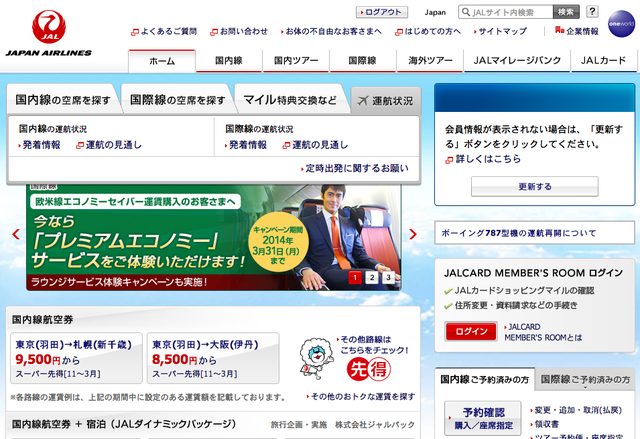
Task: Open ボーイング787型機の運航再開について notice
Action: point(534,233)
